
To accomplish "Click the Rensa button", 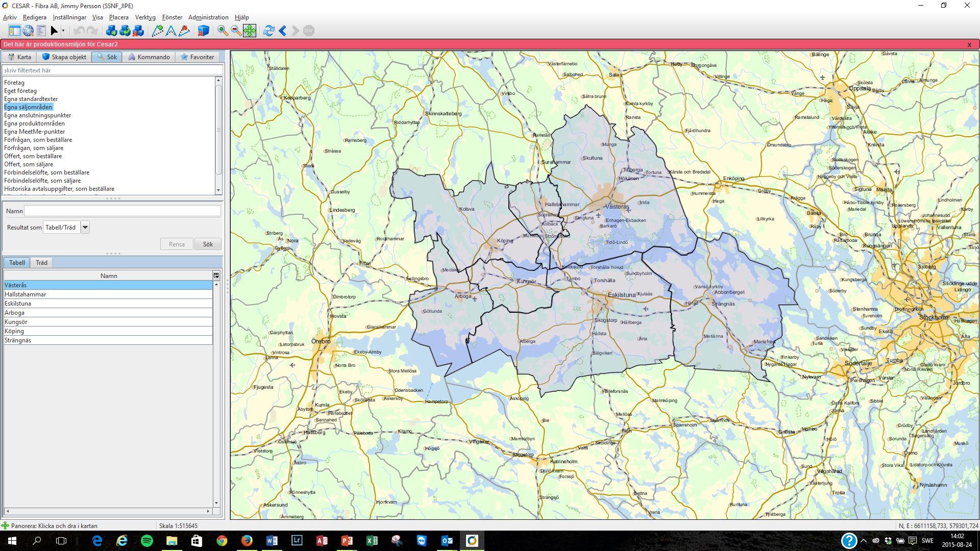I will coord(177,244).
